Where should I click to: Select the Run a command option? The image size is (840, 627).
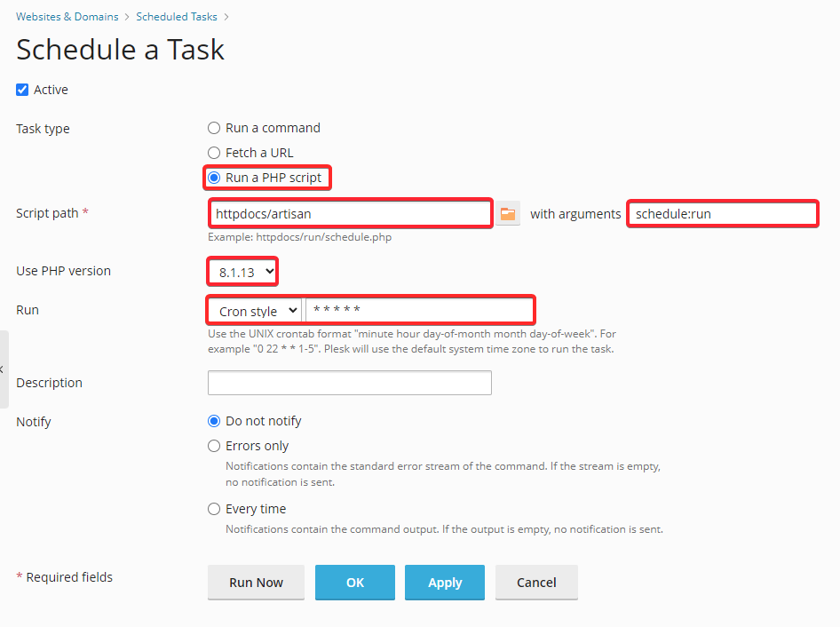[x=214, y=128]
